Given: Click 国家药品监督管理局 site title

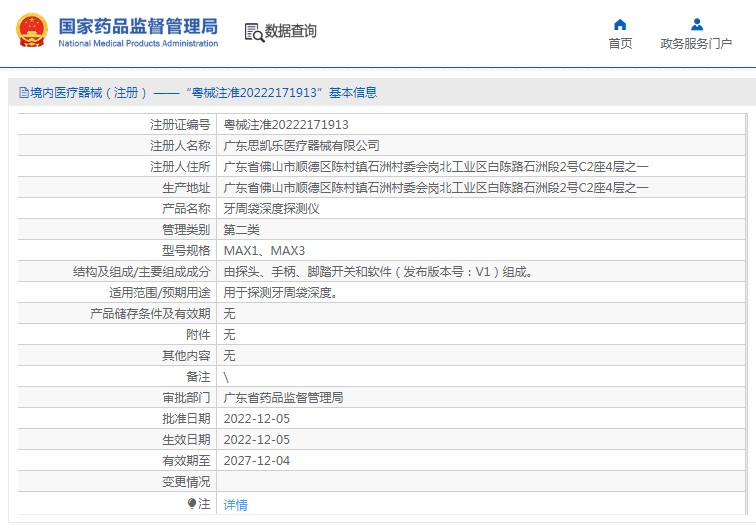Looking at the screenshot, I should point(138,26).
